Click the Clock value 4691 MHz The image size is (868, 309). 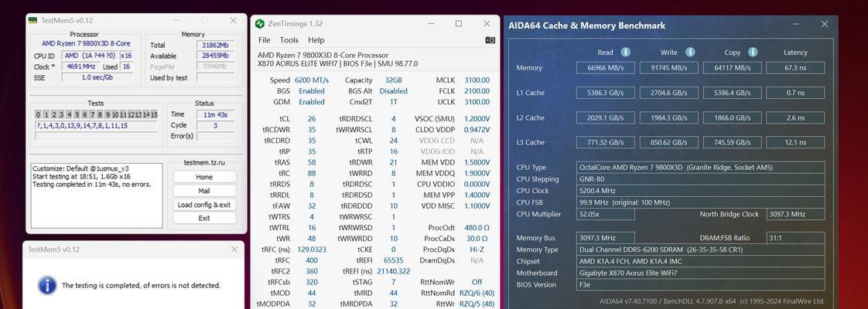[80, 66]
